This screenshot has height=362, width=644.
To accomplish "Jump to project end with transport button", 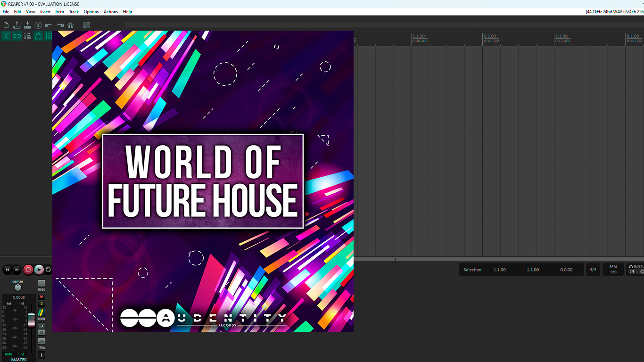I will [17, 270].
